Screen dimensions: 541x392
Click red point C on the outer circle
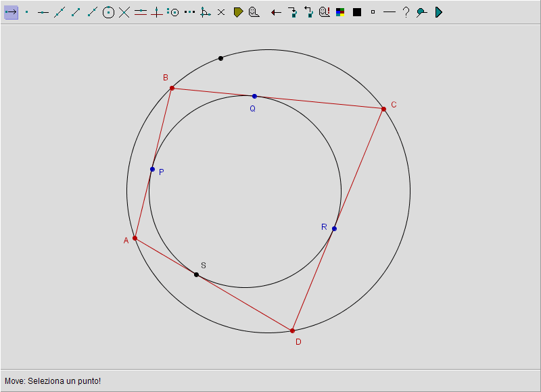pyautogui.click(x=383, y=109)
